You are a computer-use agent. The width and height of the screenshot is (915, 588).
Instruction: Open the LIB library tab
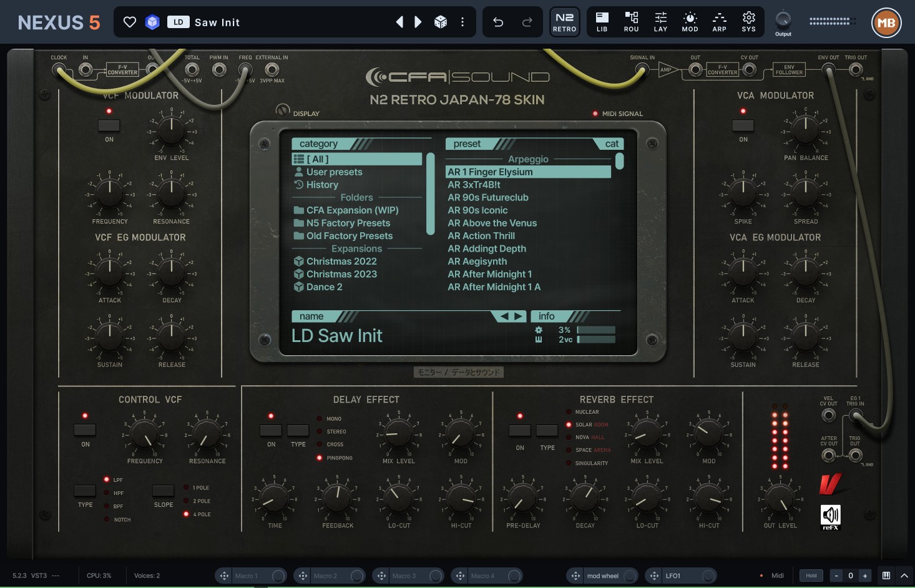click(x=602, y=22)
